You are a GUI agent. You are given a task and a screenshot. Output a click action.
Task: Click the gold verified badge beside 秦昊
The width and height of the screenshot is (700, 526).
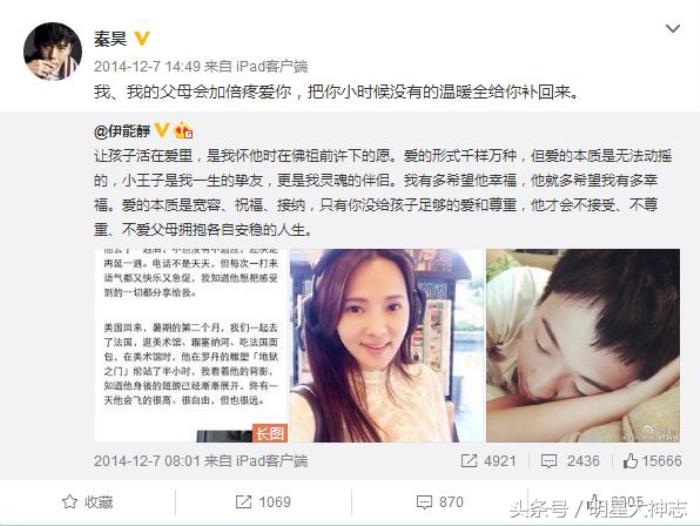click(x=142, y=38)
